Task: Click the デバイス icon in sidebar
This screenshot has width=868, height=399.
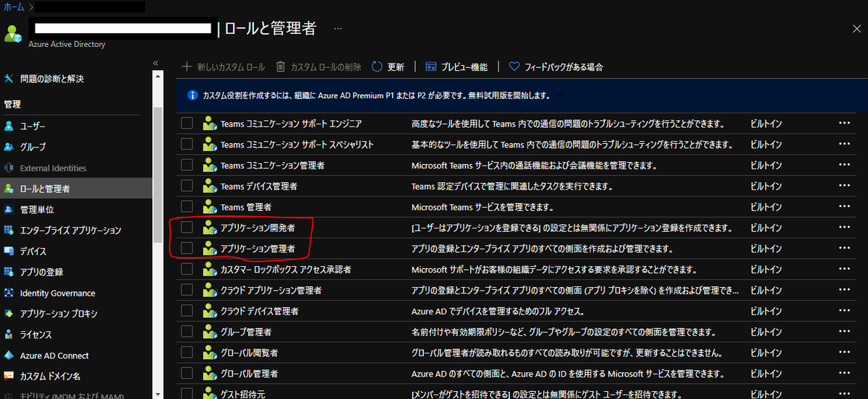Action: pyautogui.click(x=9, y=251)
